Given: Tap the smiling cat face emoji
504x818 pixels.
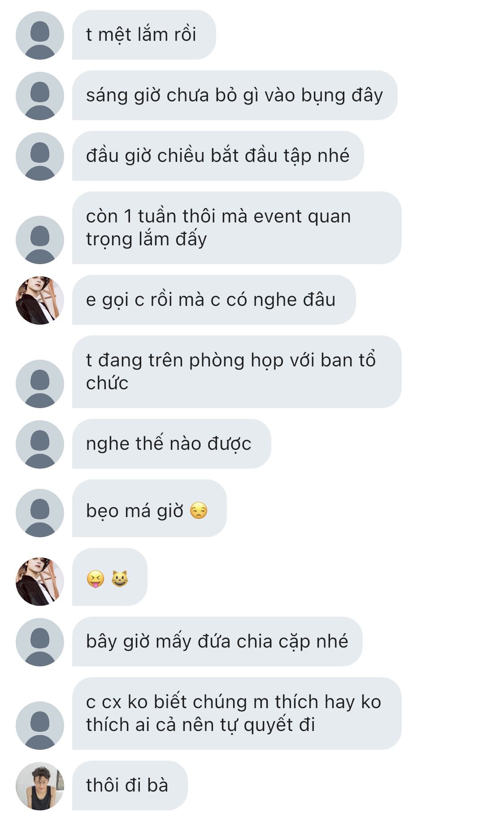Looking at the screenshot, I should point(120,579).
